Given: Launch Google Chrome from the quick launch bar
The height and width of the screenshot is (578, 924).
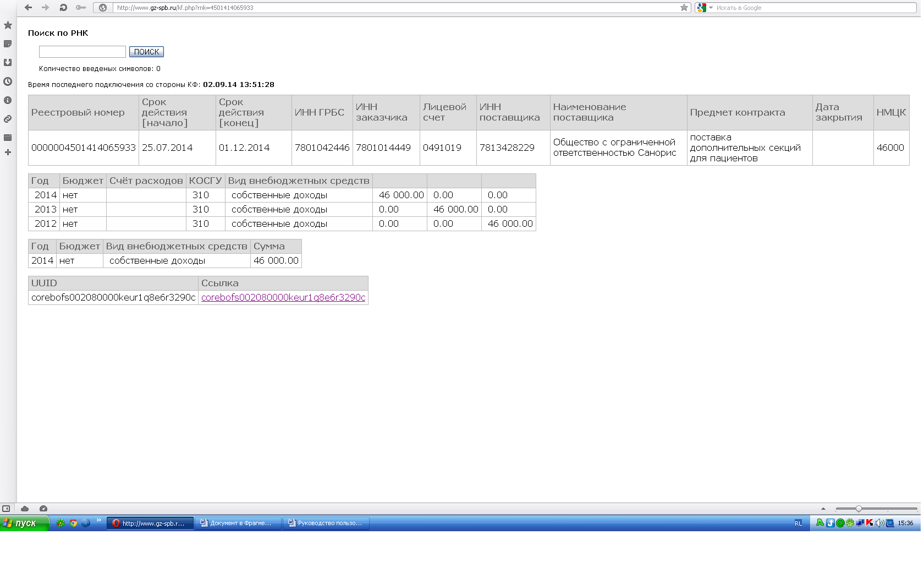Looking at the screenshot, I should point(73,523).
